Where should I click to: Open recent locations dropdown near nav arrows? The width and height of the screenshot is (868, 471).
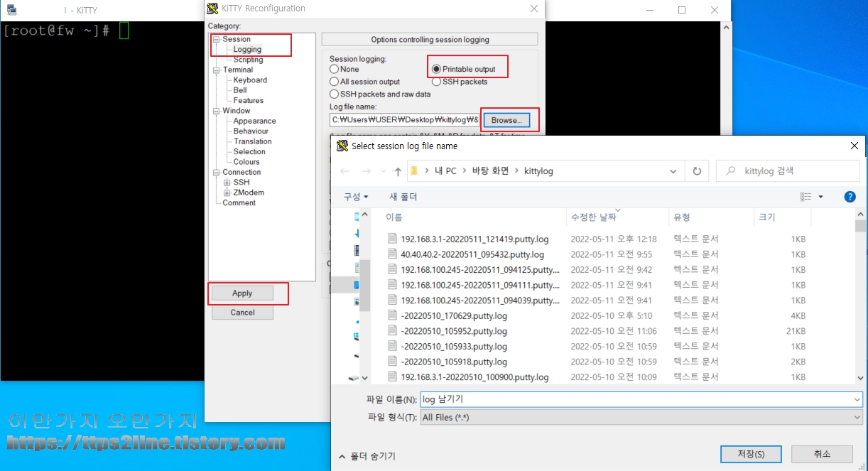(x=383, y=172)
